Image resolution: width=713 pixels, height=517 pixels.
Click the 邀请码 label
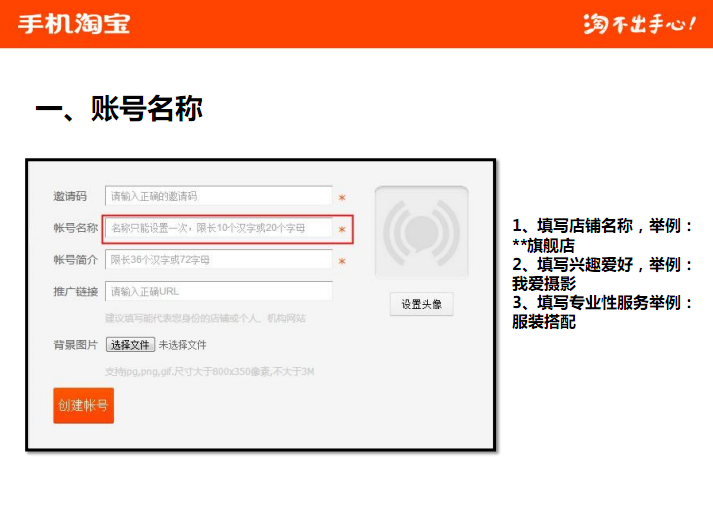tap(70, 196)
